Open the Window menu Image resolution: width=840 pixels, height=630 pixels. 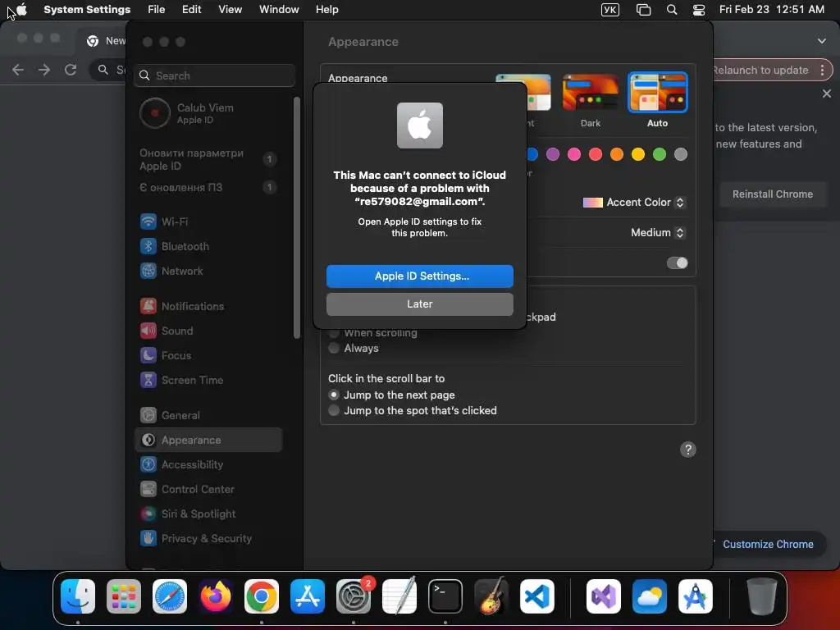click(x=279, y=10)
